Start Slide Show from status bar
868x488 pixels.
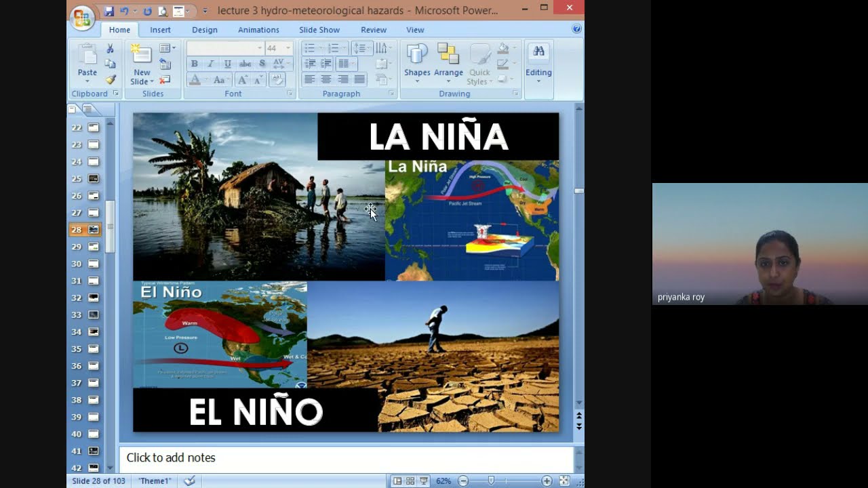[x=424, y=481]
